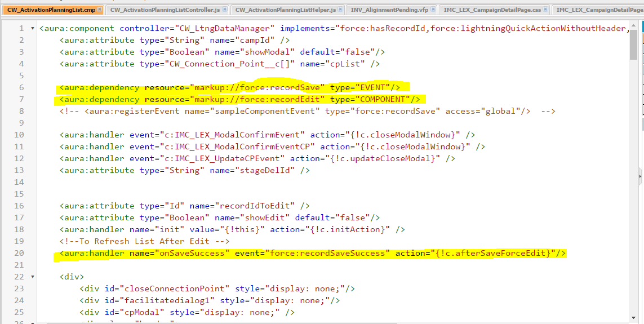644x324 pixels.
Task: Click the "cpModal" div id on line 25
Action: coord(143,313)
